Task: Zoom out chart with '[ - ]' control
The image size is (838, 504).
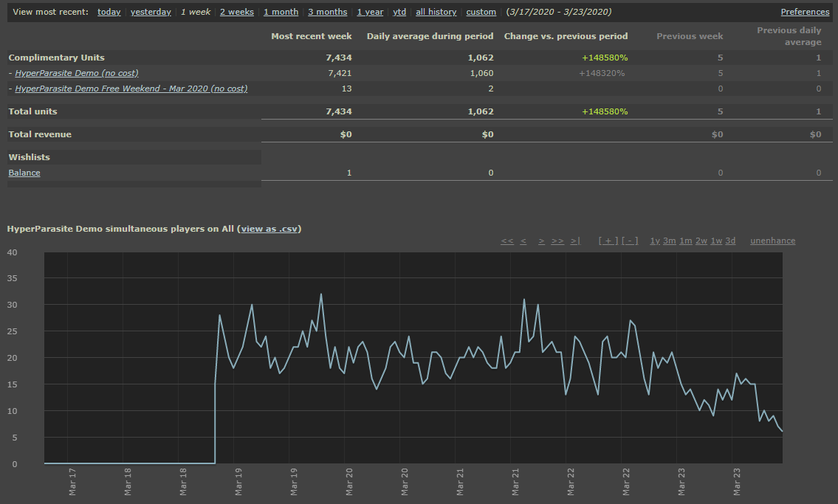Action: (x=630, y=241)
